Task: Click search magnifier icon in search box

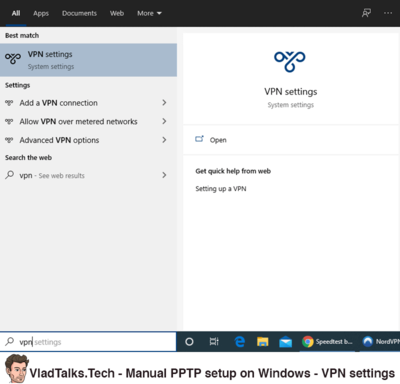Action: click(10, 341)
